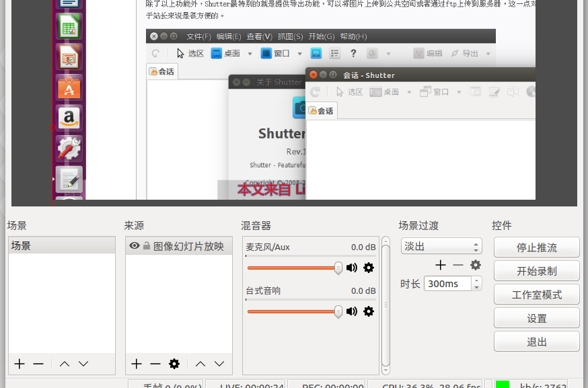This screenshot has width=588, height=388.
Task: Click the 会话 tab in the 会话 - Shutter window
Action: coord(322,111)
